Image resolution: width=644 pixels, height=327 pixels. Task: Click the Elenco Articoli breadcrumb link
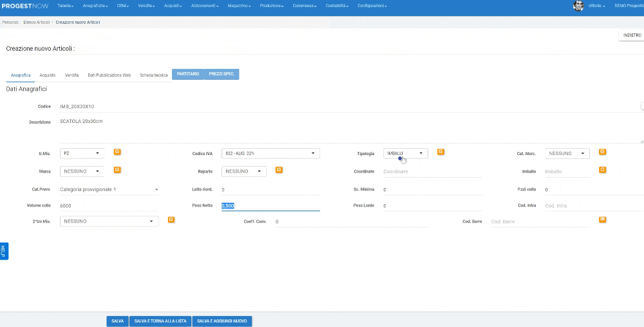(37, 23)
